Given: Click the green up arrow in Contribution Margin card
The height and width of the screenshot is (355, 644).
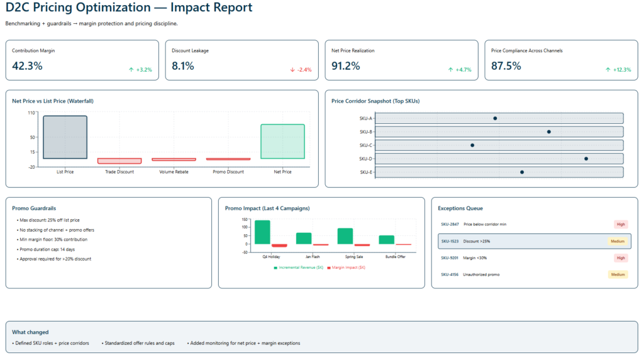Looking at the screenshot, I should (131, 70).
